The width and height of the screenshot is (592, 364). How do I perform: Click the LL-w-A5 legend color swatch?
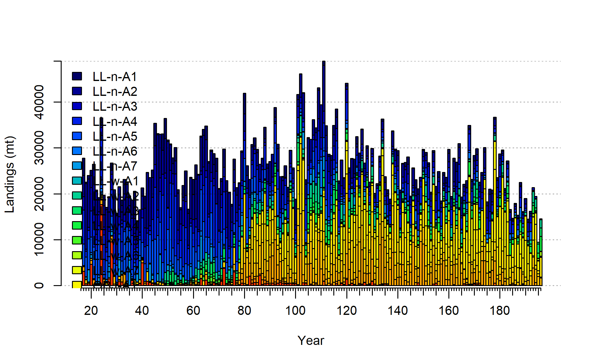(77, 240)
